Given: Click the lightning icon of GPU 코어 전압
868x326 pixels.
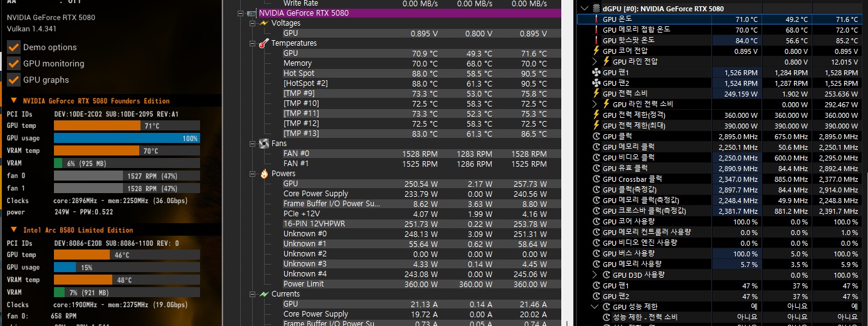Looking at the screenshot, I should (596, 51).
